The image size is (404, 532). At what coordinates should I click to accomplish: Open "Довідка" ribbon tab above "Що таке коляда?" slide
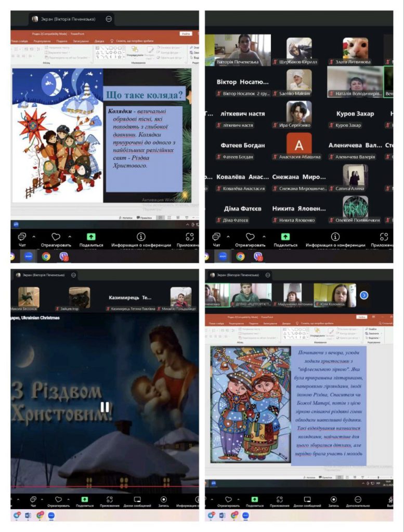(99, 41)
